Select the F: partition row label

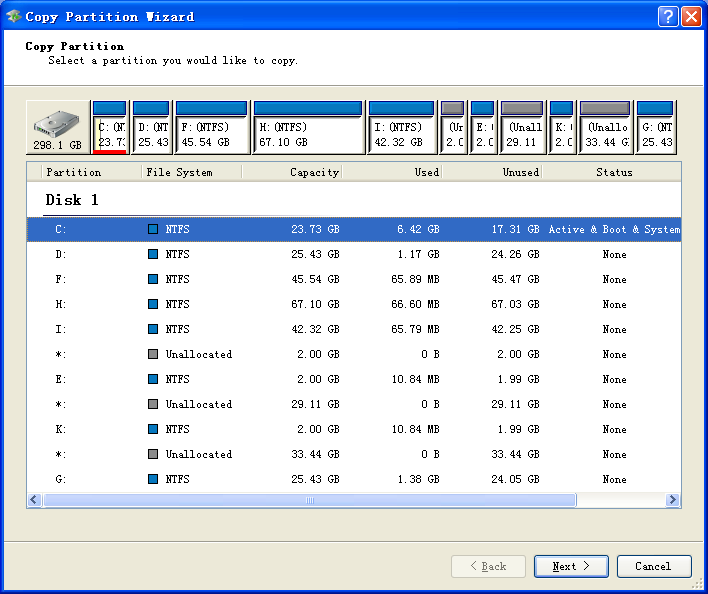click(x=61, y=279)
